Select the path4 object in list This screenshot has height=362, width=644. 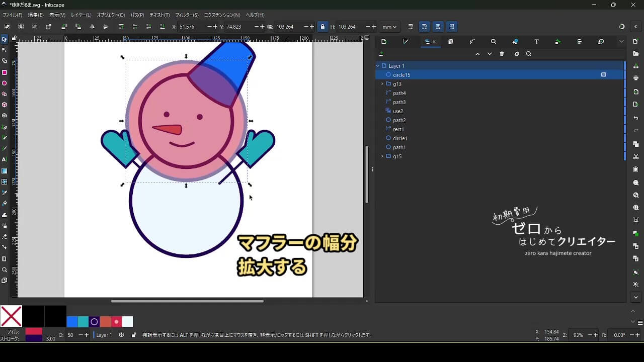tap(399, 93)
